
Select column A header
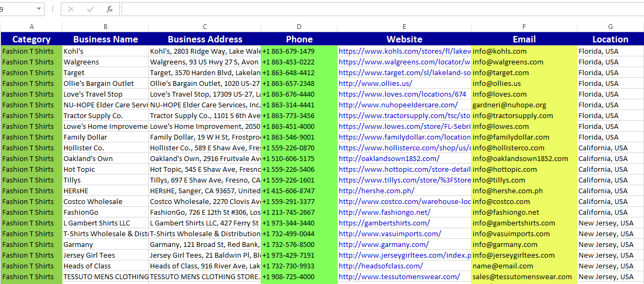(32, 27)
